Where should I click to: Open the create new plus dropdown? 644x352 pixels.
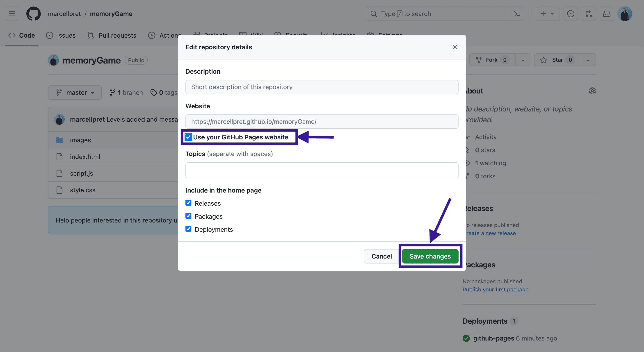click(547, 14)
